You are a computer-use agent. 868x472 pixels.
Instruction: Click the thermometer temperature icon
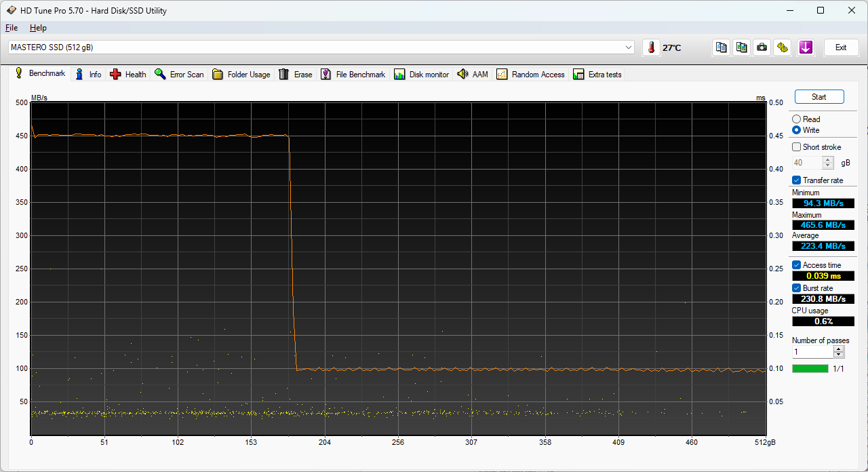[x=651, y=47]
